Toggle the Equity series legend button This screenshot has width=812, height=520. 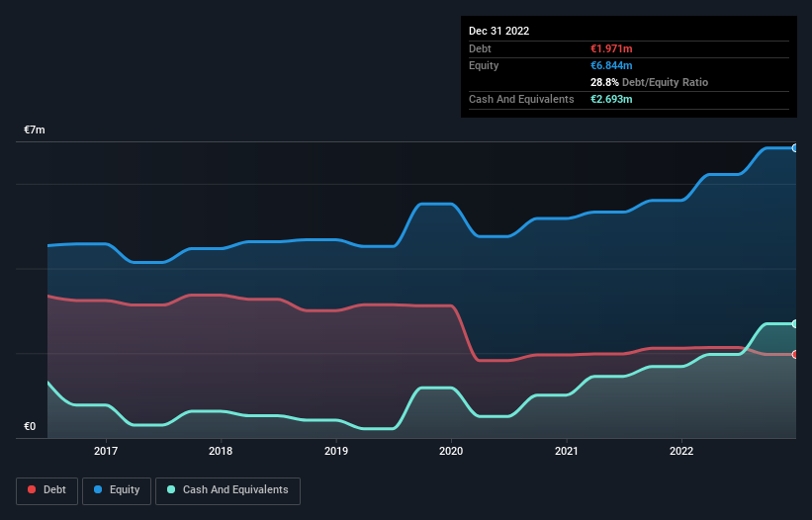(x=117, y=490)
